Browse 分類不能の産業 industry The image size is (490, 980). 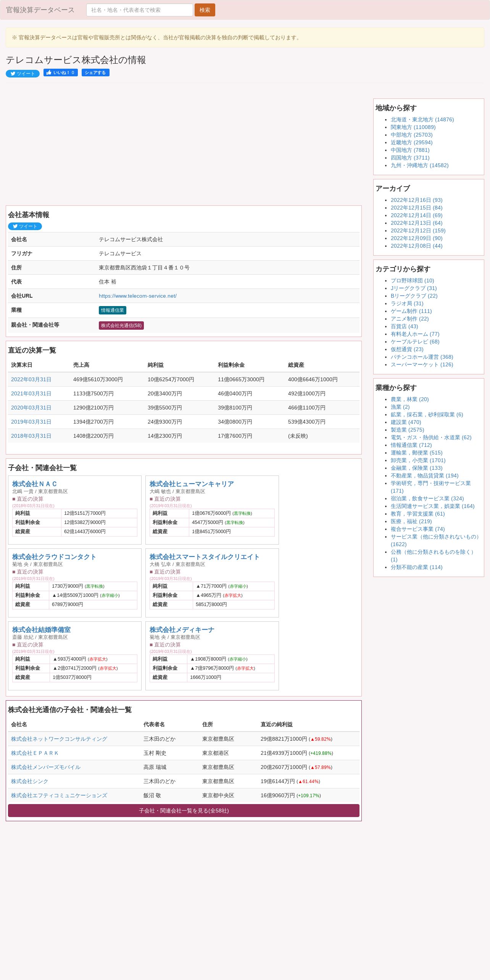point(416,567)
